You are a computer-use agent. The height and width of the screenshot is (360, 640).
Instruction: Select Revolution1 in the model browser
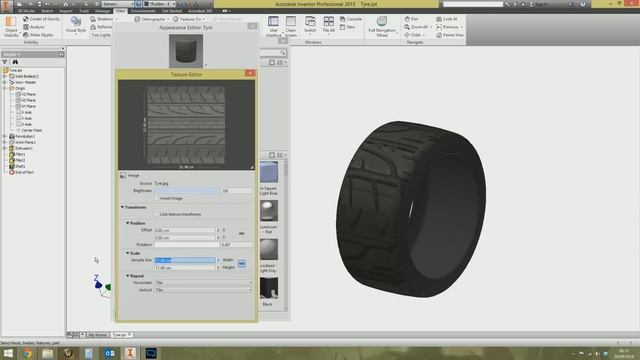click(x=25, y=136)
